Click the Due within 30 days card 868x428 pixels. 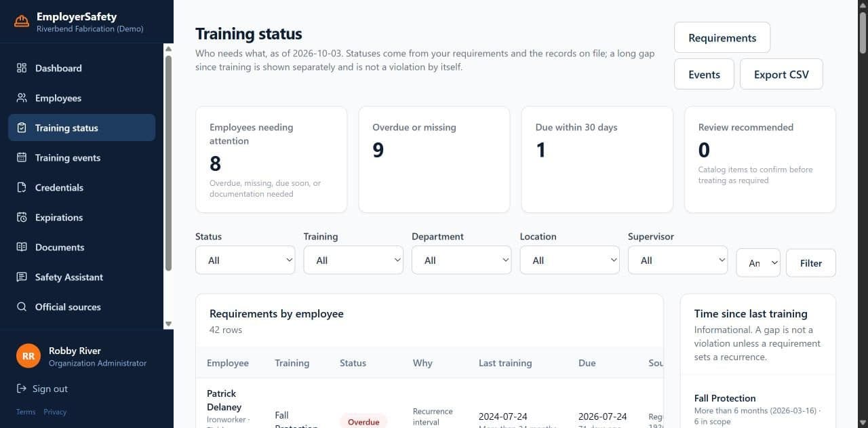coord(597,159)
